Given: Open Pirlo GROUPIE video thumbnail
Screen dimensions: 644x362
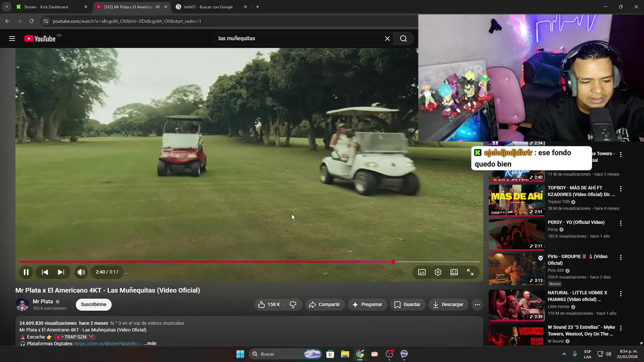Looking at the screenshot, I should [517, 269].
